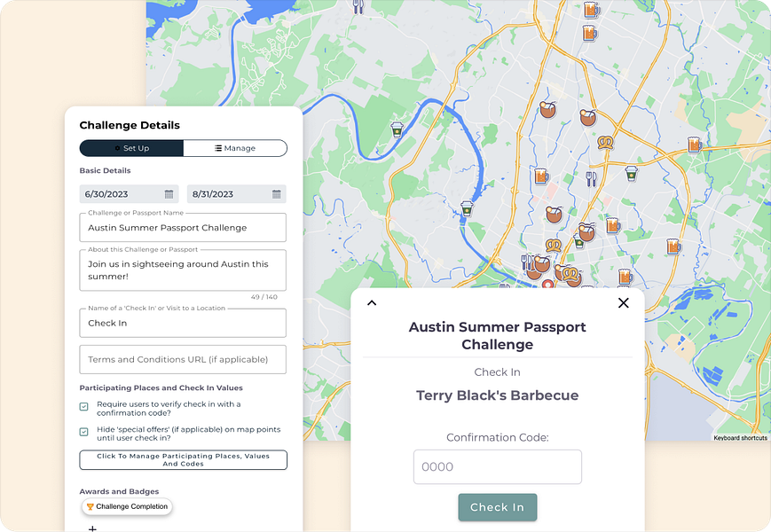The height and width of the screenshot is (532, 771).
Task: Click the Terms and Conditions URL field
Action: [183, 360]
